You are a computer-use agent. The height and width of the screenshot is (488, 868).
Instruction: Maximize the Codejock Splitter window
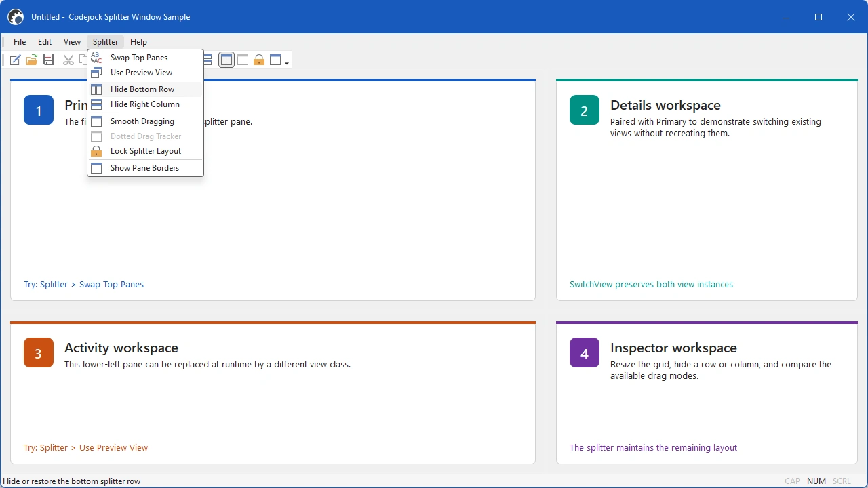[x=818, y=17]
